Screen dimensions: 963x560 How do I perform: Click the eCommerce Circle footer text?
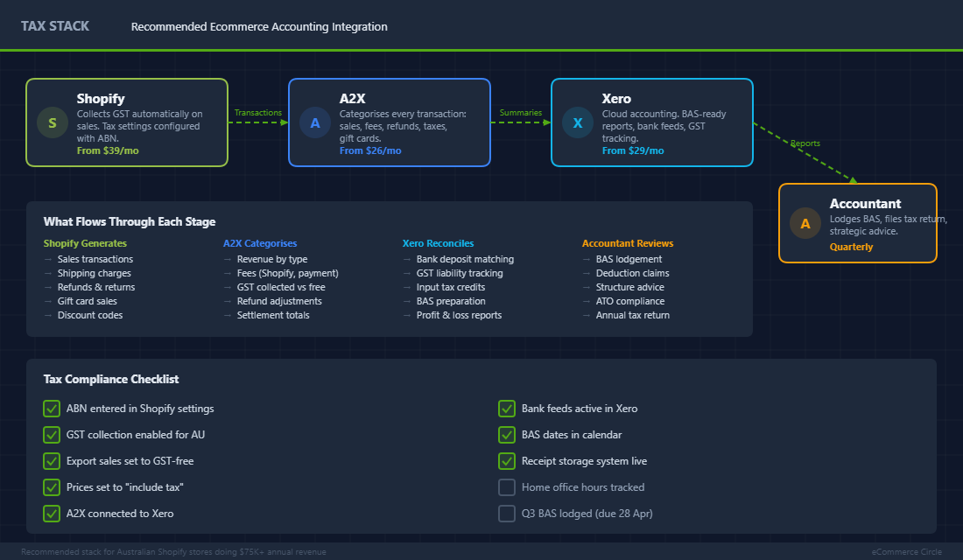coord(906,551)
